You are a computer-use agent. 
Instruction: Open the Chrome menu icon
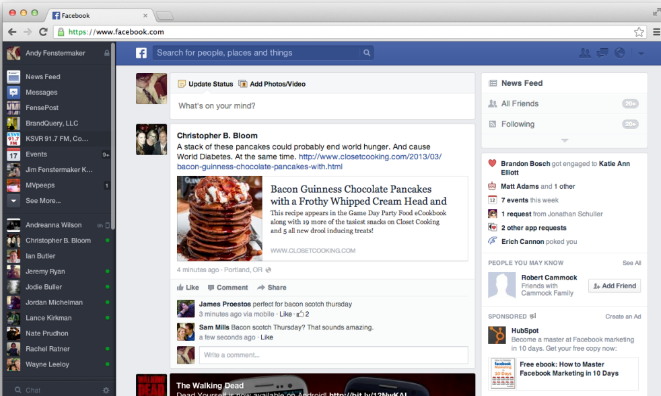[x=656, y=32]
